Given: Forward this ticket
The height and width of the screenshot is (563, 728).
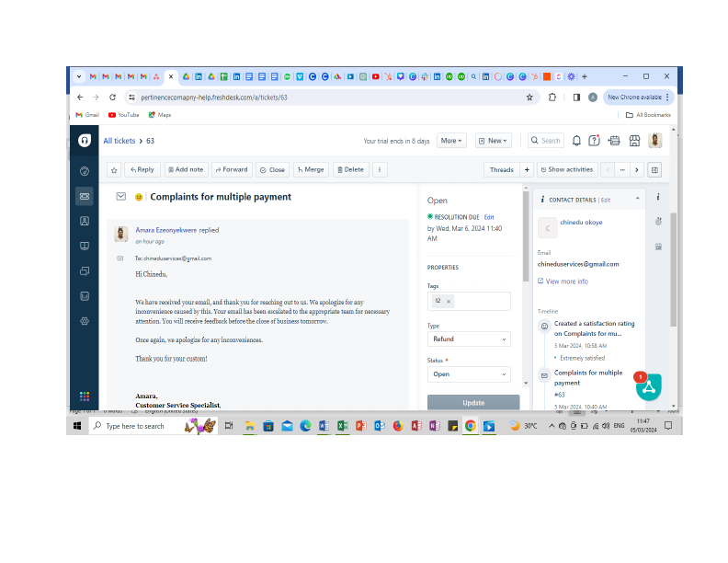Looking at the screenshot, I should (x=233, y=170).
